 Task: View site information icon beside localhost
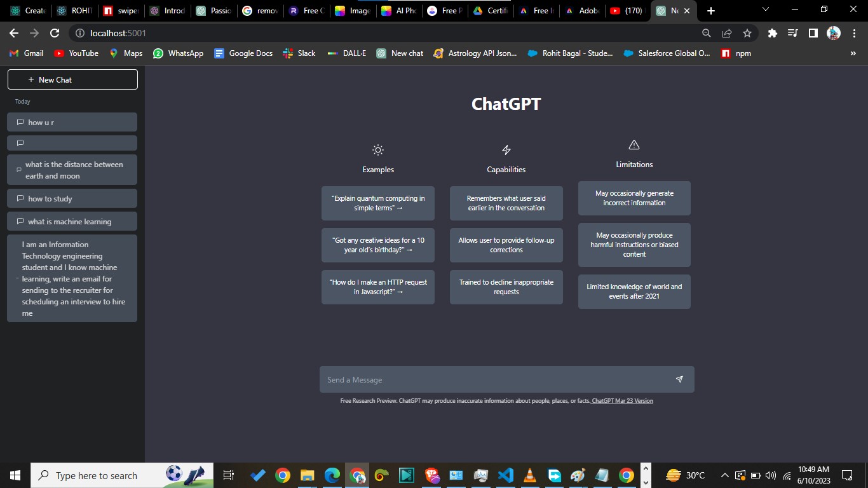coord(79,33)
